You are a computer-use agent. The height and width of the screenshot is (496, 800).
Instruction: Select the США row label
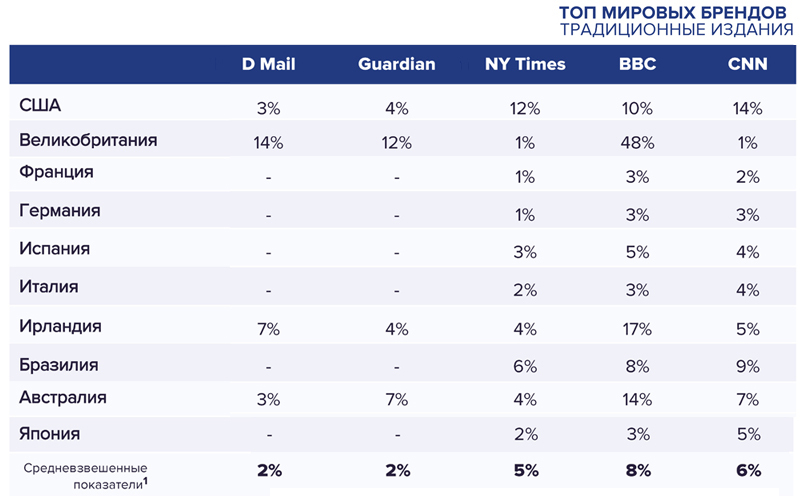42,104
